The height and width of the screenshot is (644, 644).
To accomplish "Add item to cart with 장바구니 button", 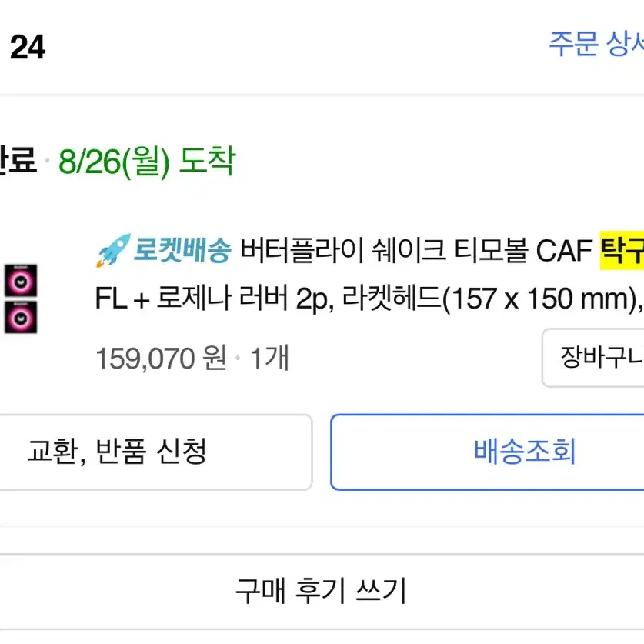I will coord(593,357).
